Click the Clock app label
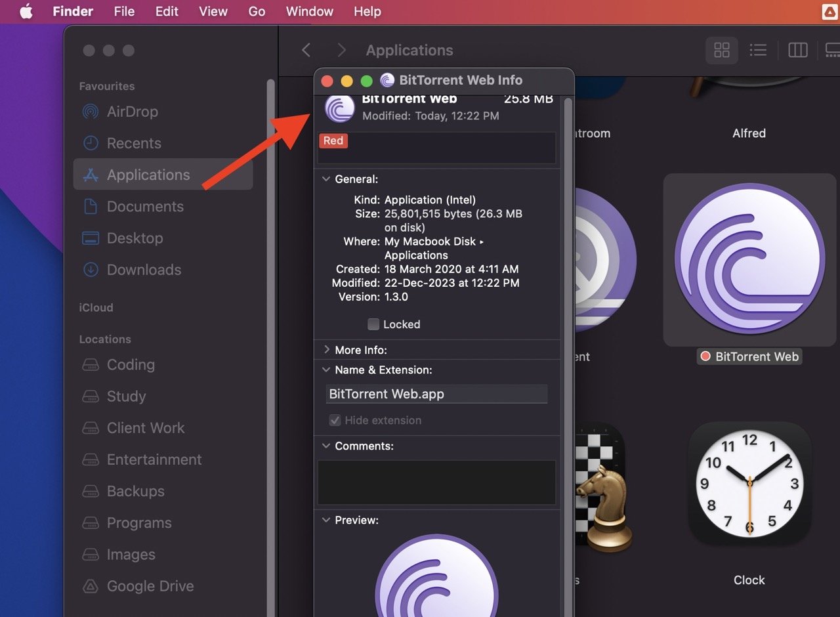The height and width of the screenshot is (617, 840). click(x=749, y=580)
